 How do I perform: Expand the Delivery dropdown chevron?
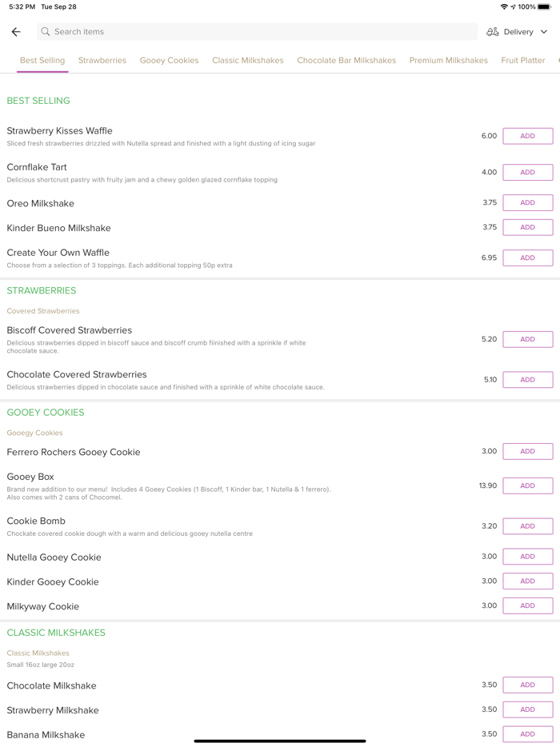point(544,32)
